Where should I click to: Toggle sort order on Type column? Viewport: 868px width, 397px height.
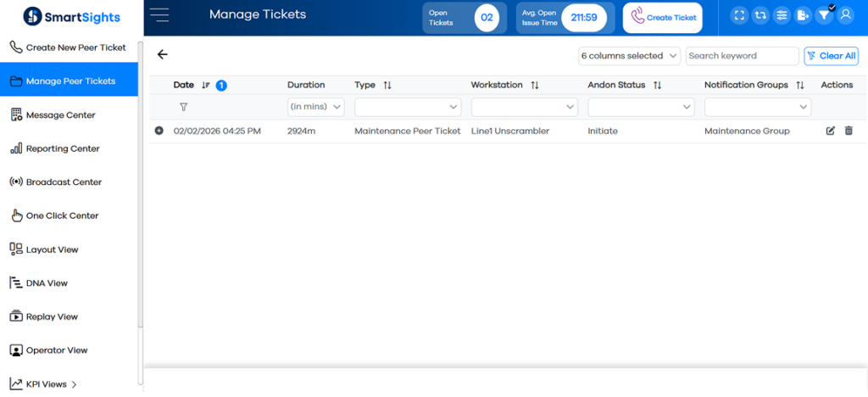click(387, 86)
